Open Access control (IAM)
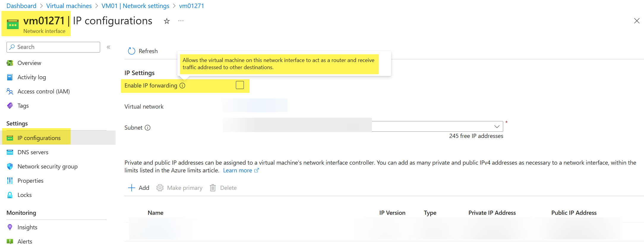The height and width of the screenshot is (248, 644). pos(44,91)
